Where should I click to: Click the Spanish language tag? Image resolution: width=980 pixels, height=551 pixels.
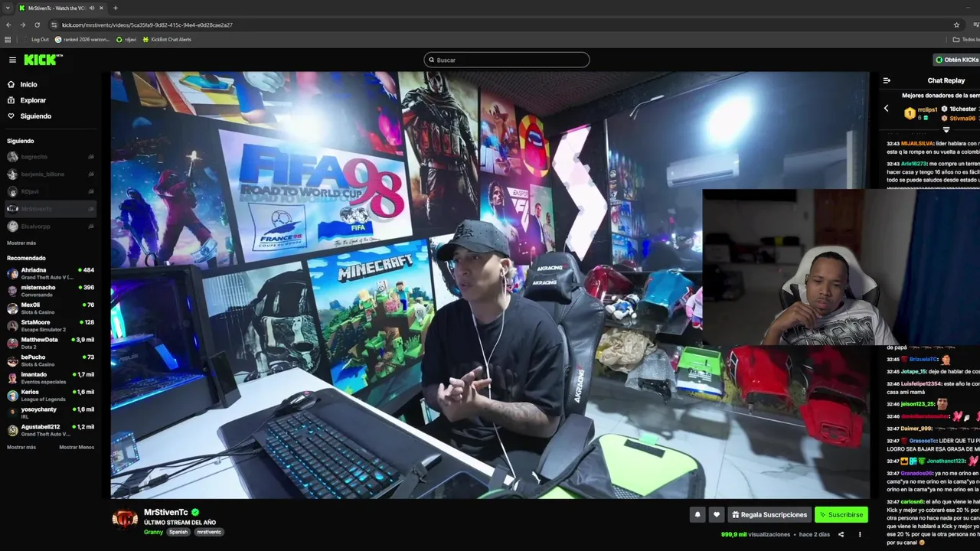178,532
